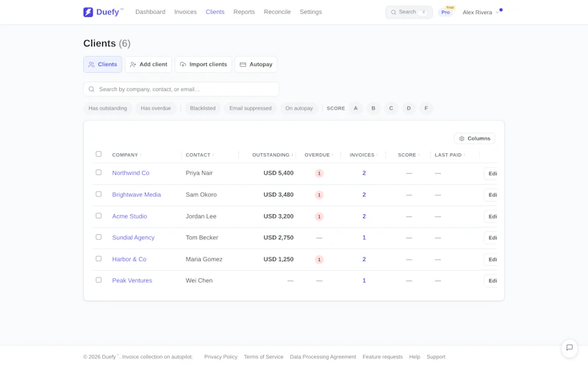Open the Alex Rivera account dropdown
Image resolution: width=588 pixels, height=368 pixels.
(481, 13)
